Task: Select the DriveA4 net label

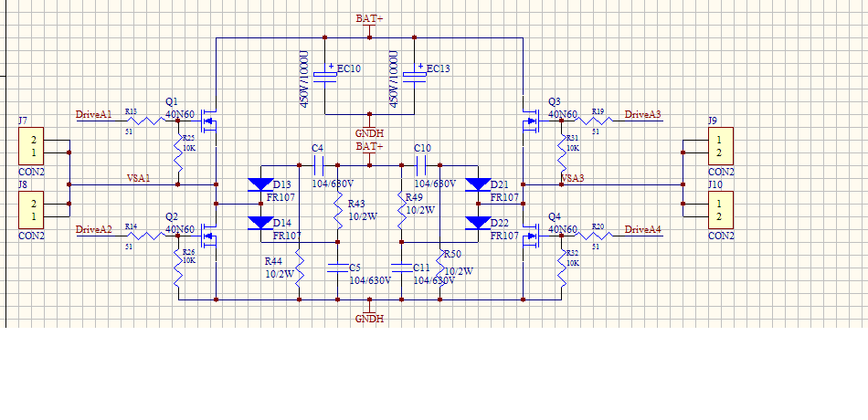Action: [x=643, y=228]
